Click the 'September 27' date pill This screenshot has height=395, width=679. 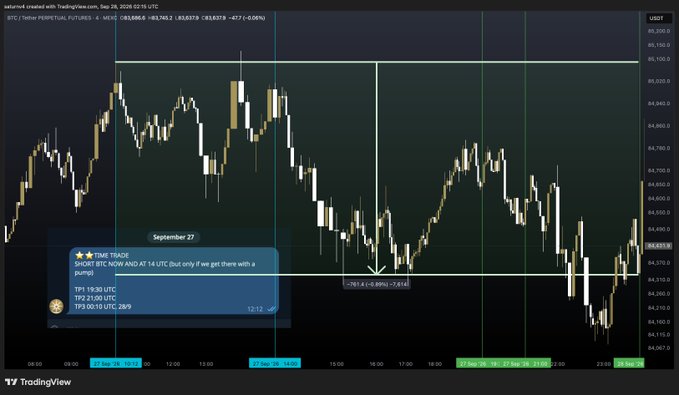173,237
